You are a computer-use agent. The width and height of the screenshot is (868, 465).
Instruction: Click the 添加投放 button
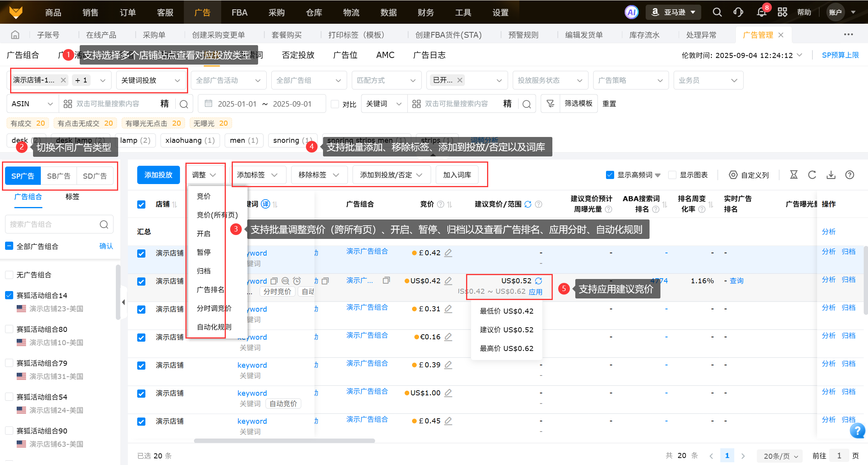[x=158, y=175]
